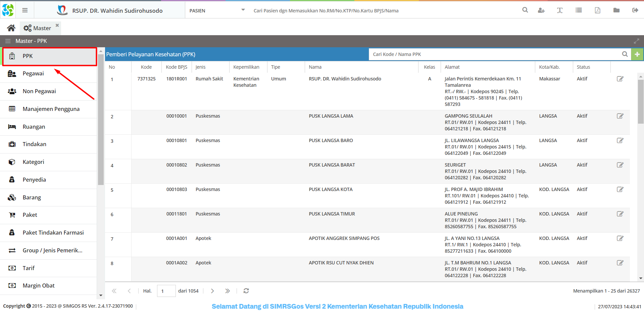Screen dimensions: 644x311
Task: Click the Cari Kode / Nama PPK field
Action: pyautogui.click(x=495, y=54)
